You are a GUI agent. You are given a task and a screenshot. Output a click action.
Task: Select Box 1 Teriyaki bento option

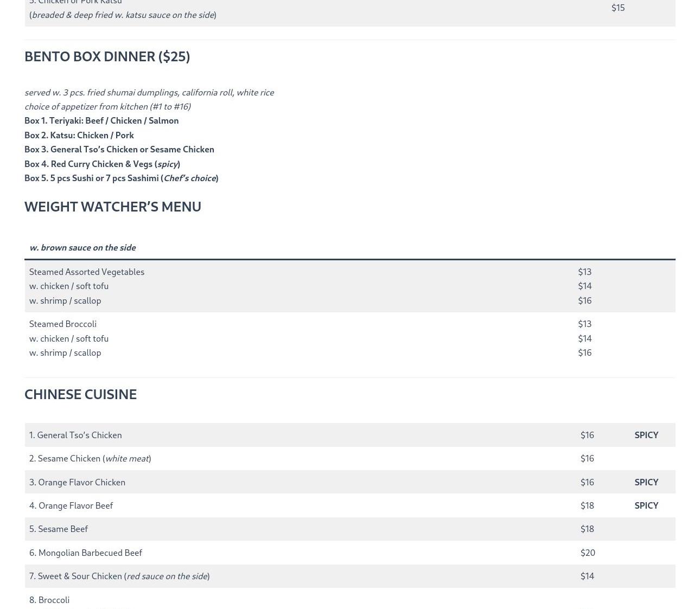pyautogui.click(x=101, y=120)
